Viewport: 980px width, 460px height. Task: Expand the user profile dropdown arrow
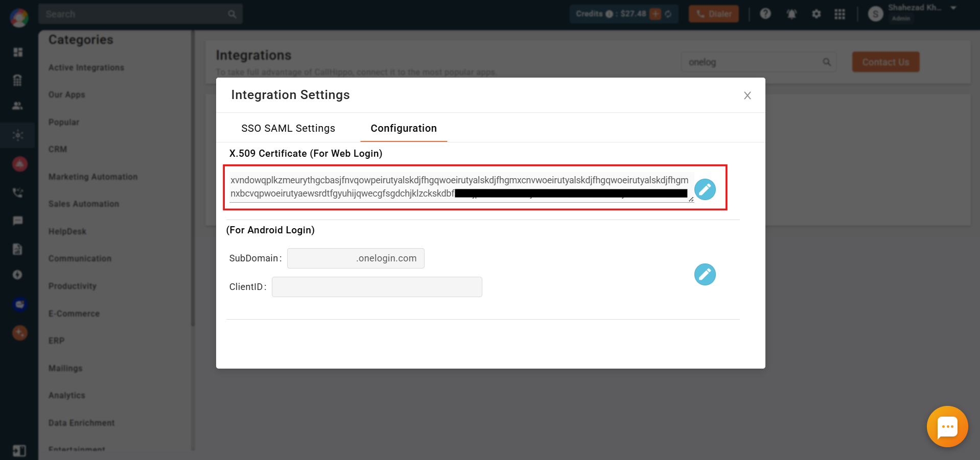pos(953,8)
